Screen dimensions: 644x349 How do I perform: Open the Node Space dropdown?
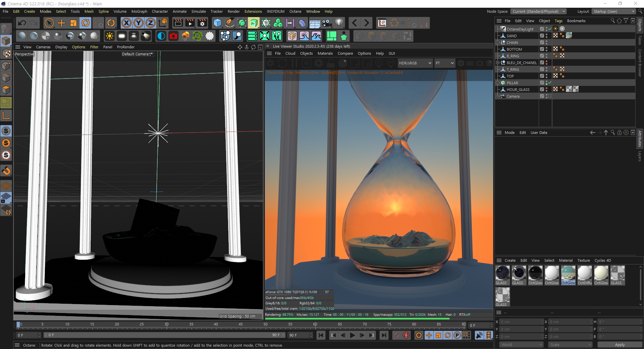click(538, 11)
